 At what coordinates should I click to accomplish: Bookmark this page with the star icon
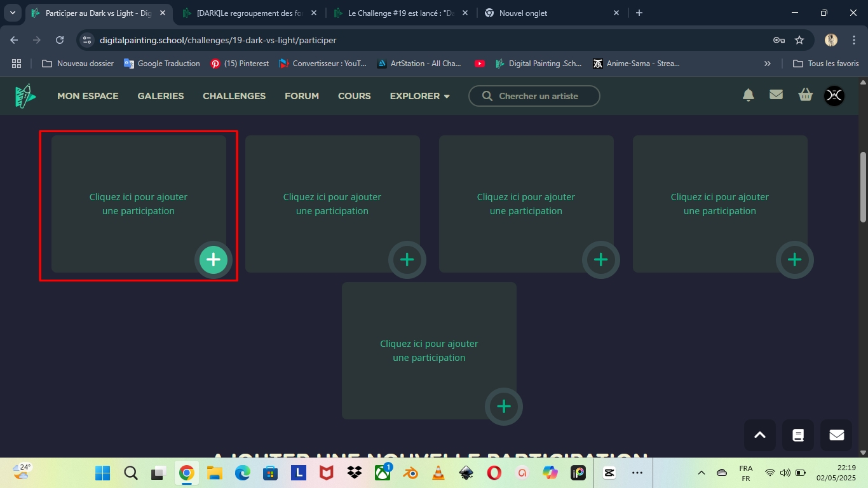[x=799, y=40]
